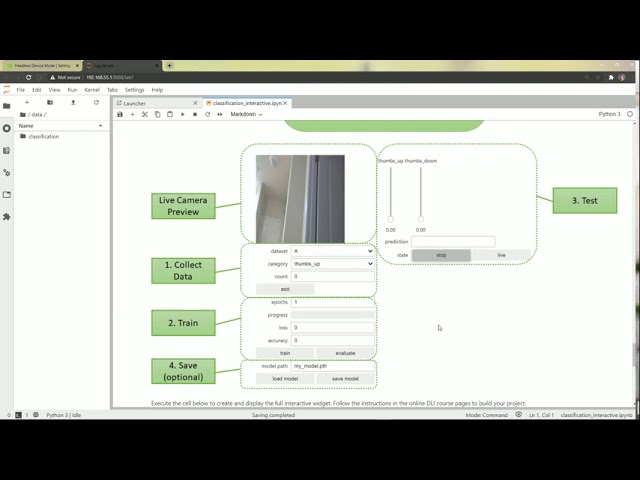Click the add button under count

coord(285,289)
